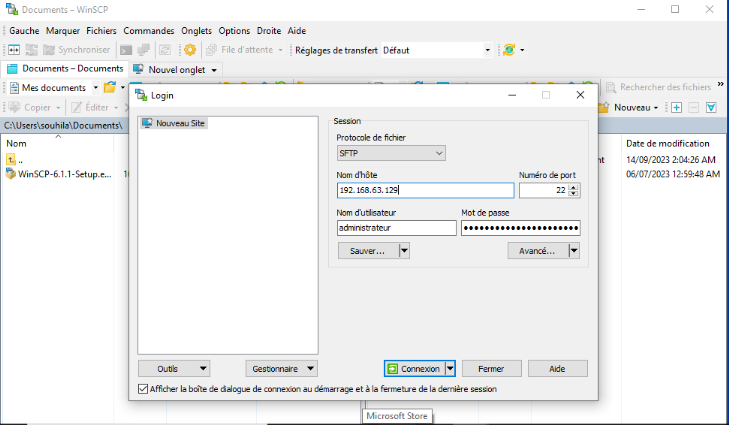The height and width of the screenshot is (425, 729).
Task: Open the Gauche menu
Action: 24,31
